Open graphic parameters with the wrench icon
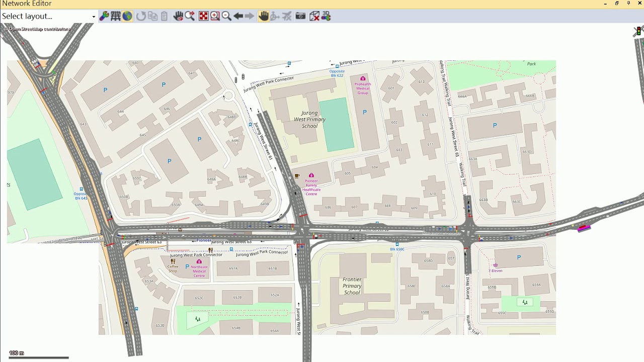Image resolution: width=644 pixels, height=362 pixels. (104, 16)
